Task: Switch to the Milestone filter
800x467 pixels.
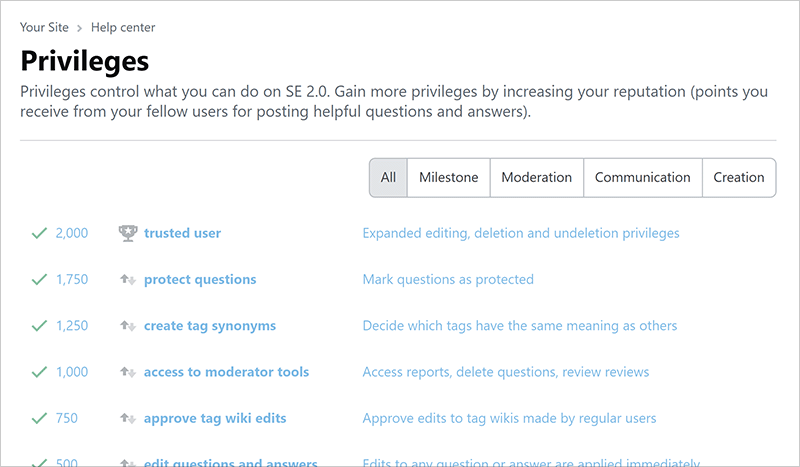Action: point(448,178)
